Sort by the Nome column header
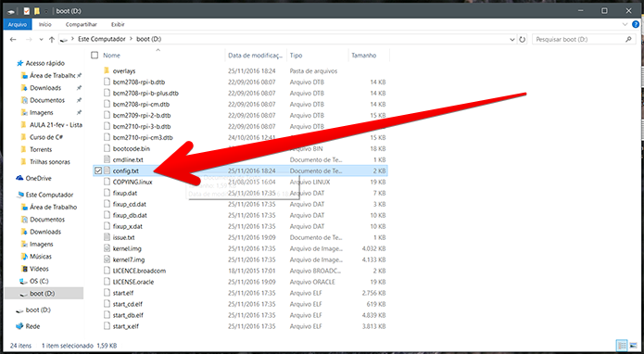The image size is (644, 354). [x=112, y=55]
